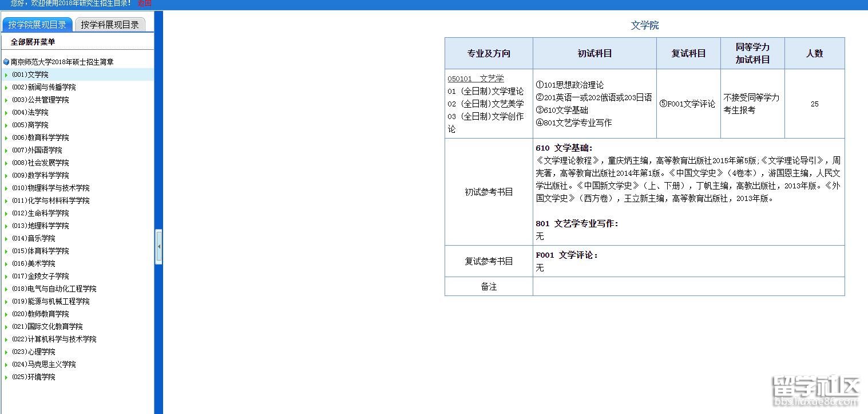Open (024)马克思主义学院 entry
Screen dimensions: 868x414
(43, 364)
